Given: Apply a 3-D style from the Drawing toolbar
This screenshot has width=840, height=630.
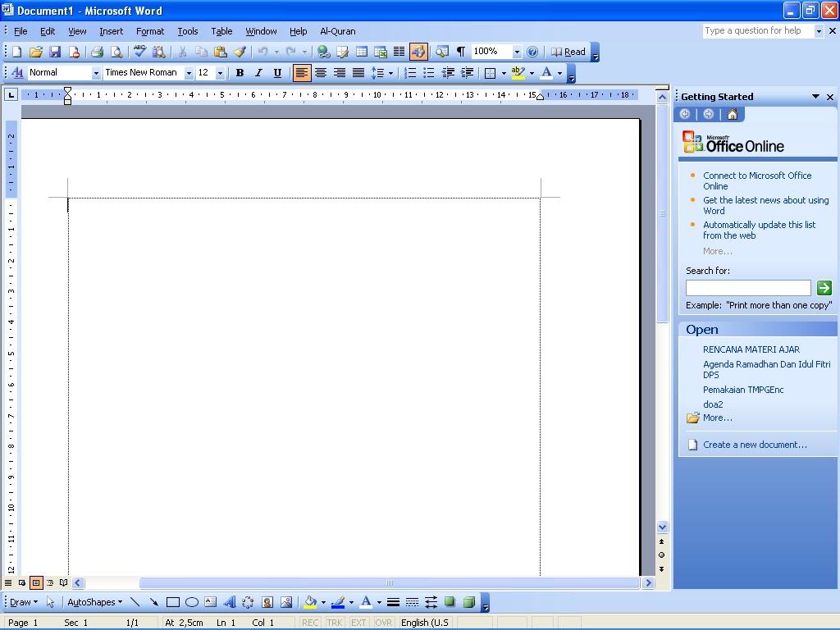Looking at the screenshot, I should point(468,601).
